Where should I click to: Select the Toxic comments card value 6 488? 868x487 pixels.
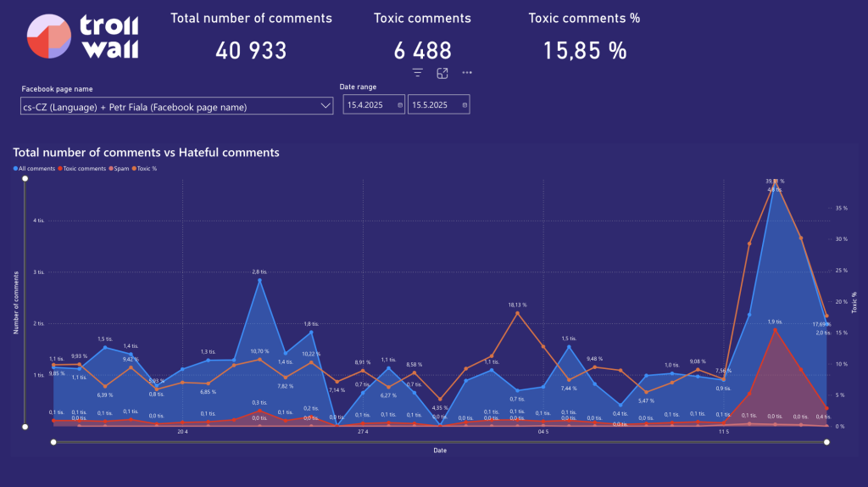tap(422, 51)
